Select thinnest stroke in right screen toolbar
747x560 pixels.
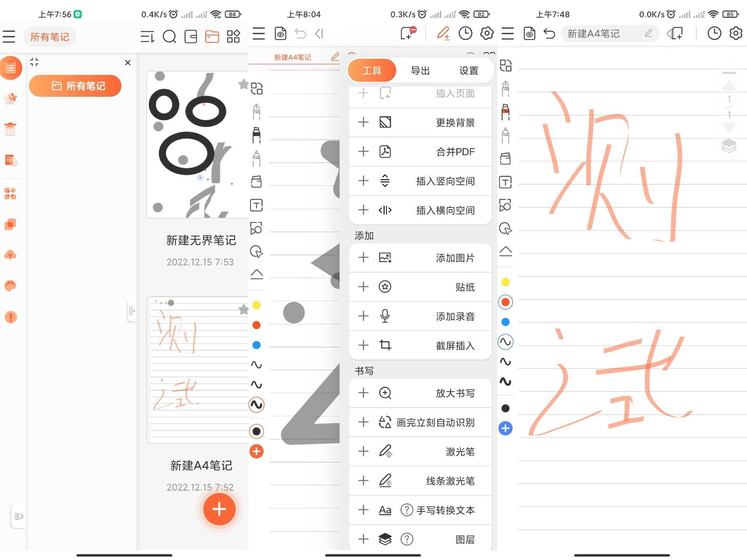pos(505,342)
